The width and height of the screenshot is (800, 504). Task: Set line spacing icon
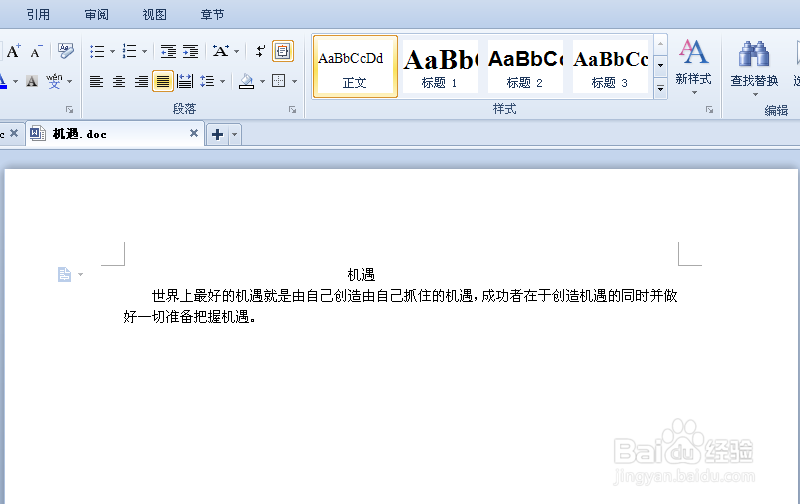click(207, 81)
